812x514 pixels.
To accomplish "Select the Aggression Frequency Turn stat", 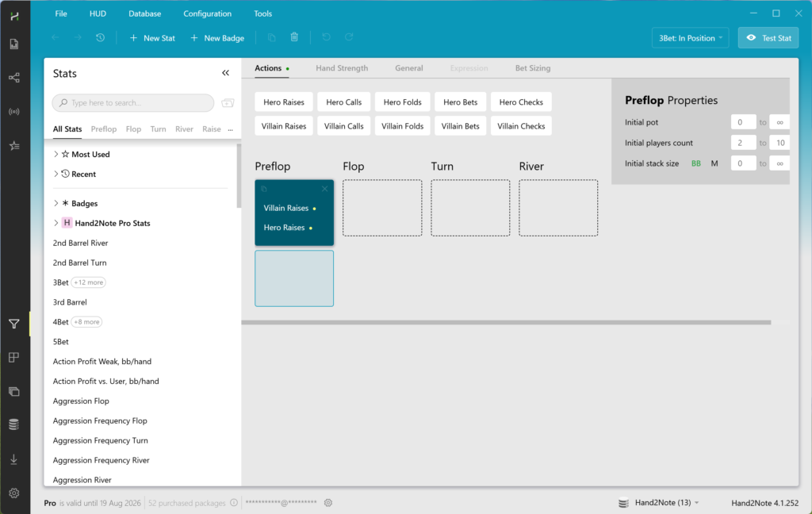I will tap(101, 440).
